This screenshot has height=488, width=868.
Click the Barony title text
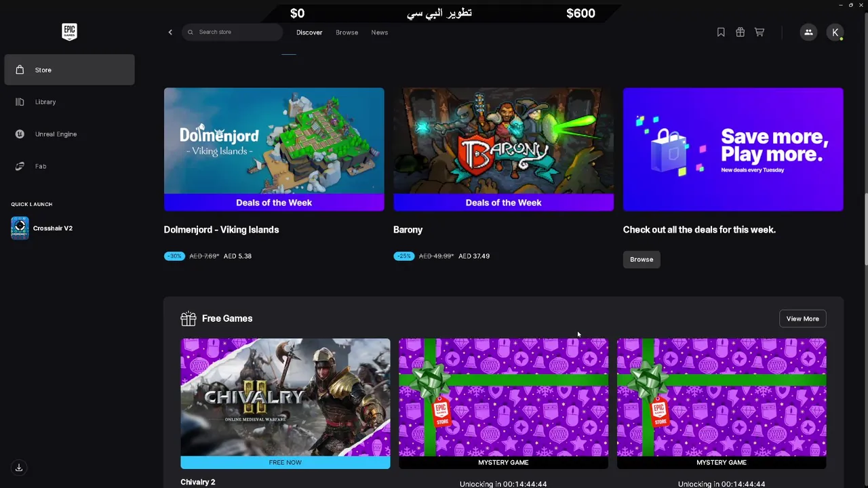pos(408,230)
